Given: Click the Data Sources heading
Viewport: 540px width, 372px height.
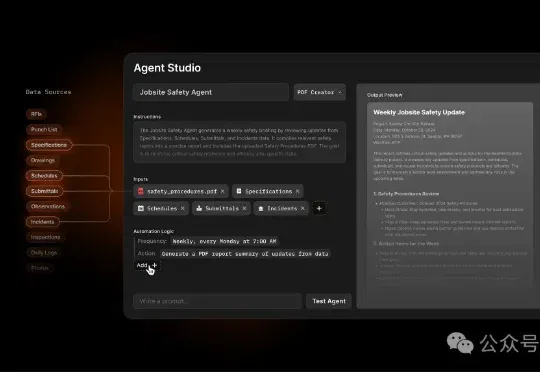Looking at the screenshot, I should tap(49, 92).
